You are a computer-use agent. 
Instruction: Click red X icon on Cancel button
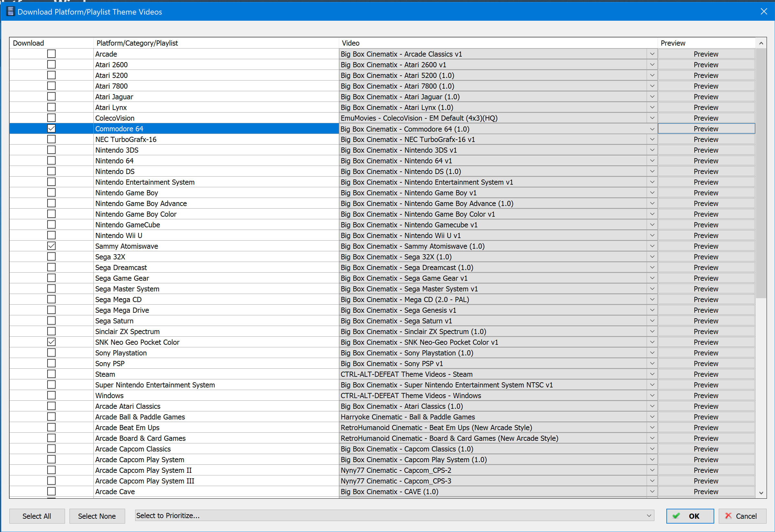728,516
